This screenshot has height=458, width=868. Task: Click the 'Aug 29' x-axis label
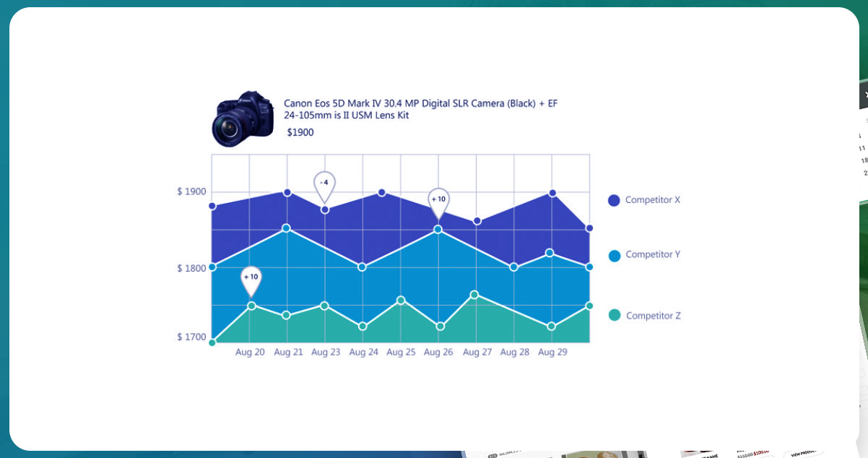[552, 353]
